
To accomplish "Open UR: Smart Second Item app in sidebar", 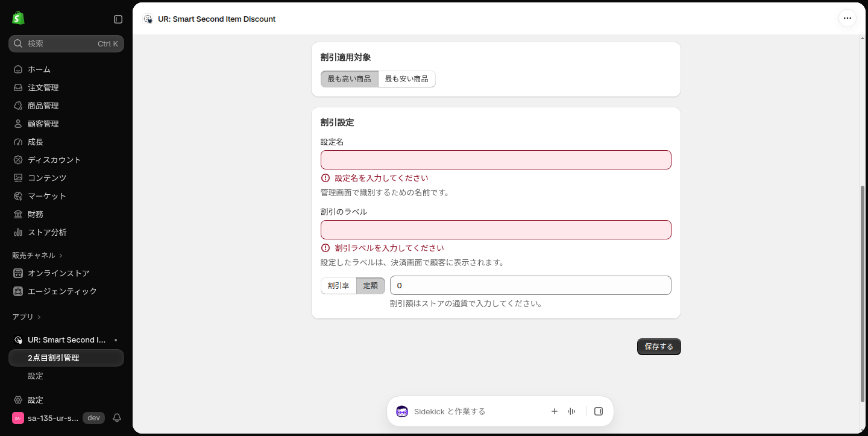I will tap(66, 340).
